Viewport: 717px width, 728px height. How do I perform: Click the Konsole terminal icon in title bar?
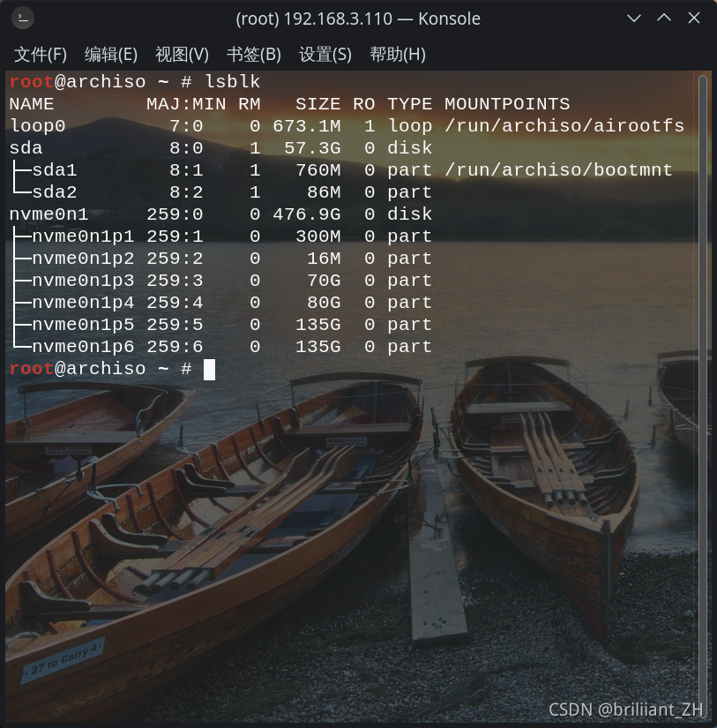pyautogui.click(x=22, y=19)
